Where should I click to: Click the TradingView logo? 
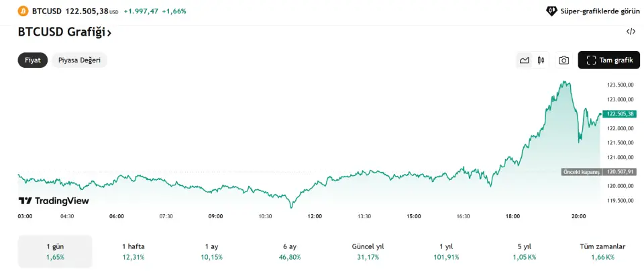(x=54, y=201)
